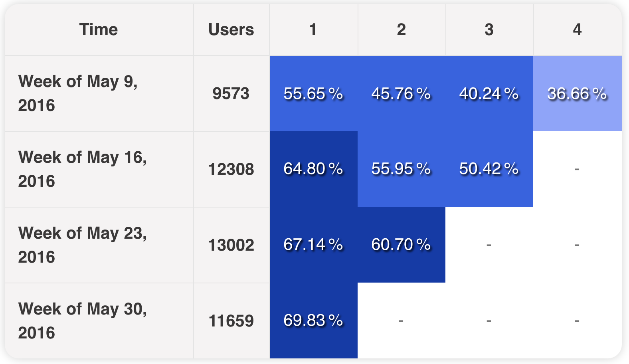The width and height of the screenshot is (629, 364).
Task: Select the dark blue 64.80 % cell
Action: (x=314, y=169)
